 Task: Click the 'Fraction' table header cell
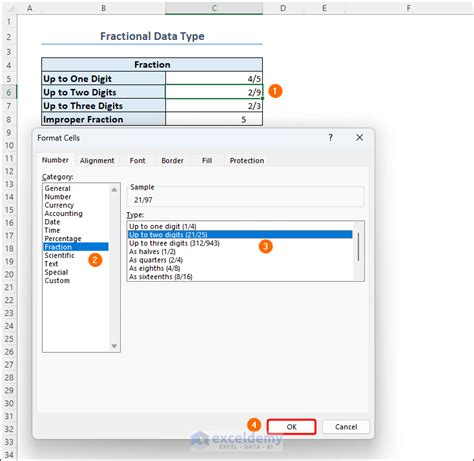click(x=152, y=64)
